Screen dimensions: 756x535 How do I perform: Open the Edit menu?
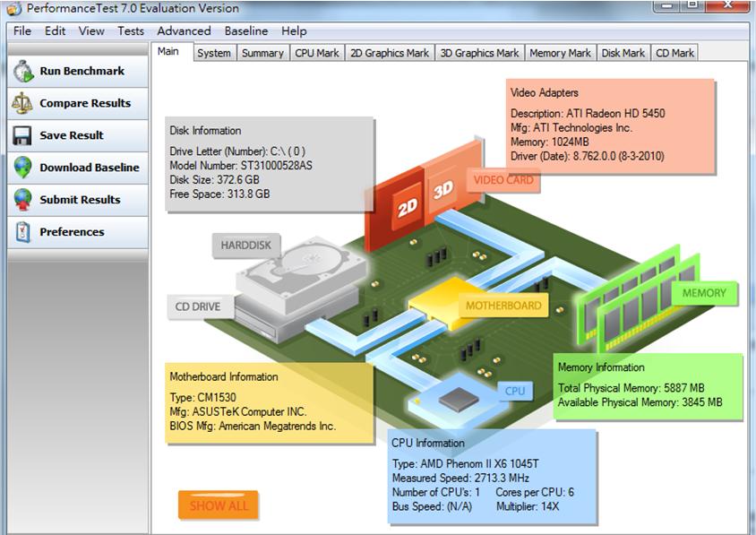click(55, 30)
